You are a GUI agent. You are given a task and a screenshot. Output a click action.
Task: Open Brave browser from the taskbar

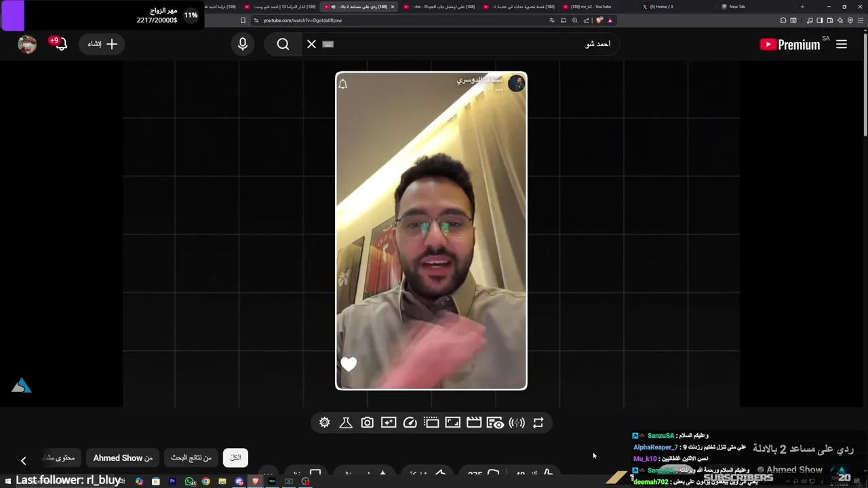coord(256,481)
